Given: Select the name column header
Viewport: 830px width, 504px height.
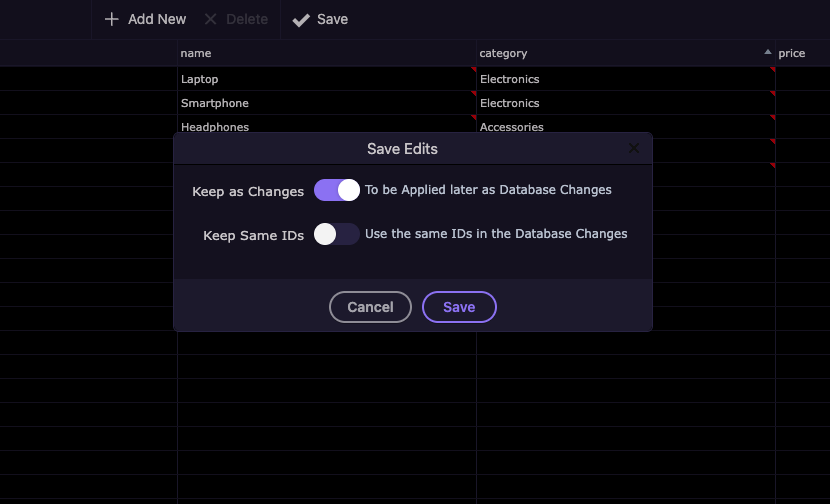Looking at the screenshot, I should click(196, 53).
